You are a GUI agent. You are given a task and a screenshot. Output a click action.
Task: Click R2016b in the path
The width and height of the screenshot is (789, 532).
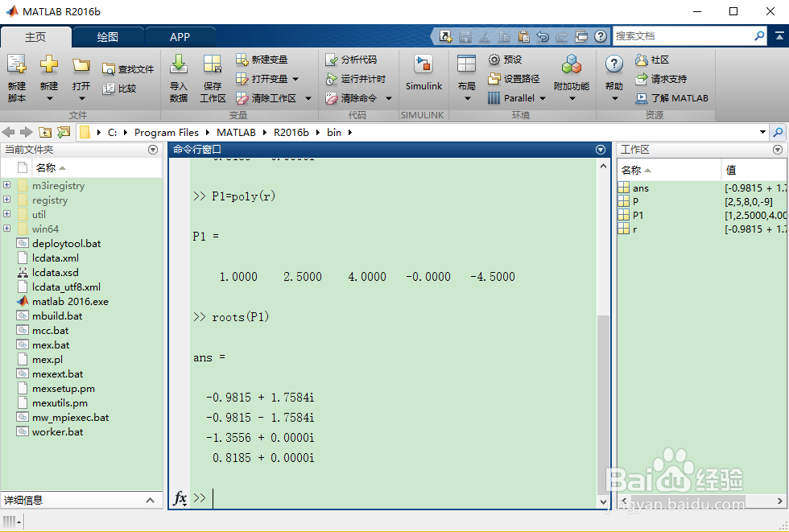[291, 133]
